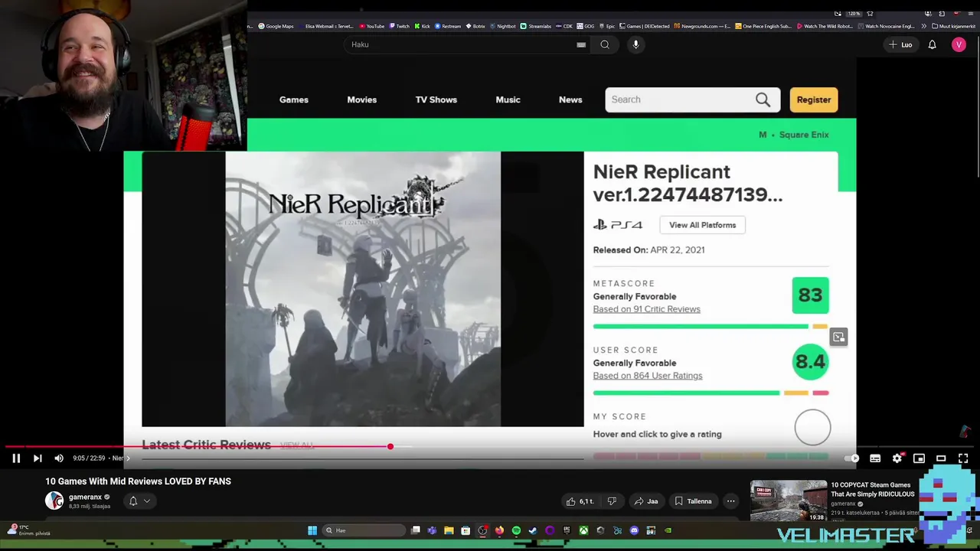The width and height of the screenshot is (980, 551).
Task: Click the empty My Score circle
Action: coord(812,427)
